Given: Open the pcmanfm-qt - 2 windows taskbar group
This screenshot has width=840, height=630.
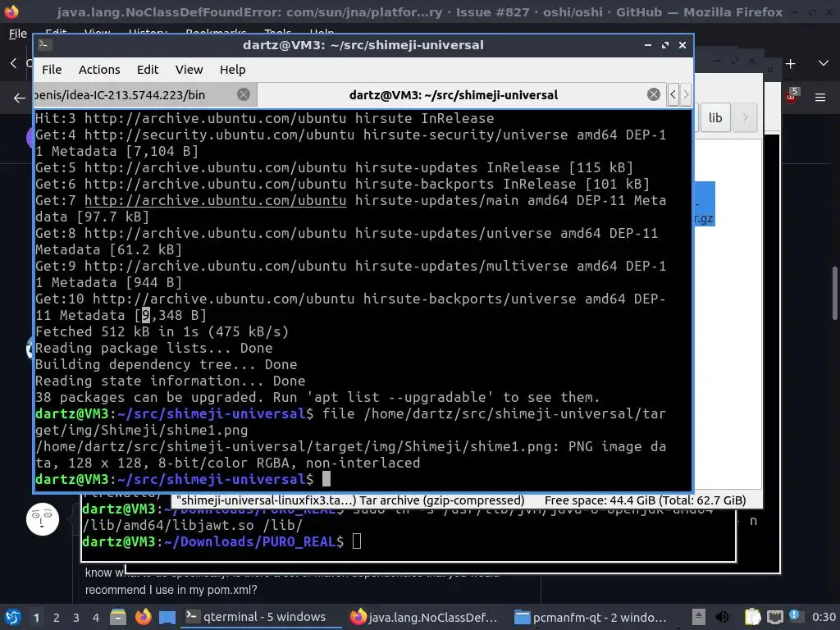Looking at the screenshot, I should 591,617.
